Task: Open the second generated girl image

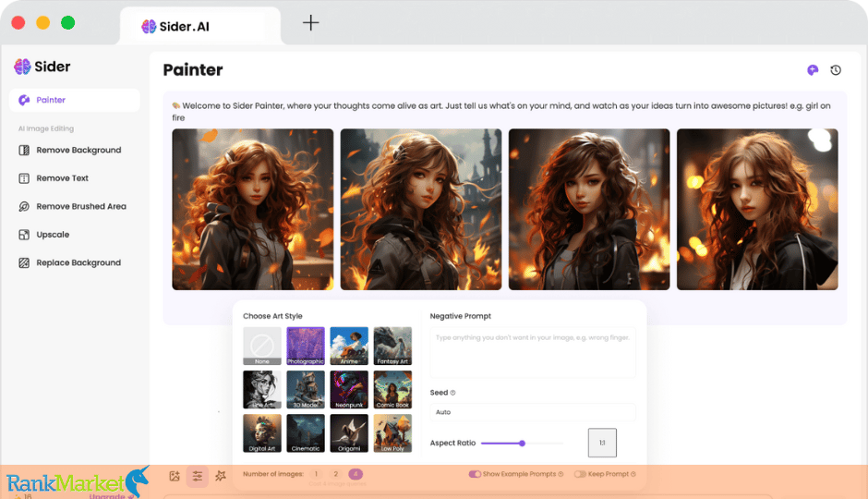Action: [x=421, y=210]
